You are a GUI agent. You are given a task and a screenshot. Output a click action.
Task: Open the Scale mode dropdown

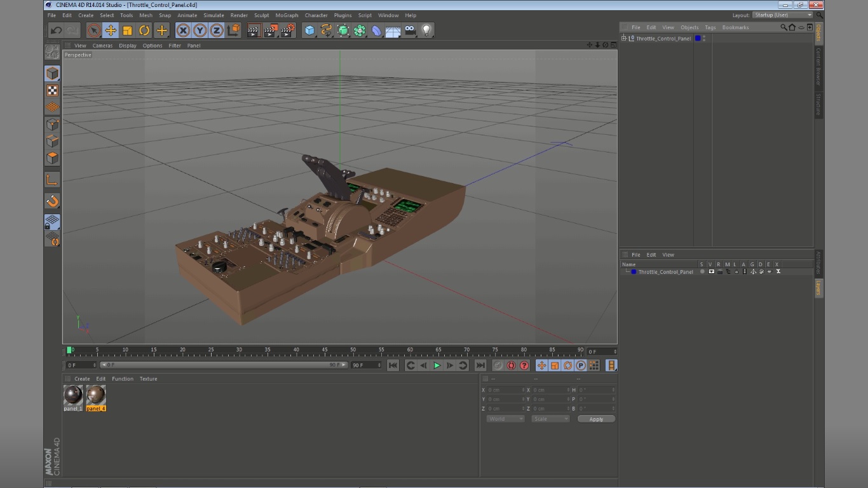[x=550, y=419]
